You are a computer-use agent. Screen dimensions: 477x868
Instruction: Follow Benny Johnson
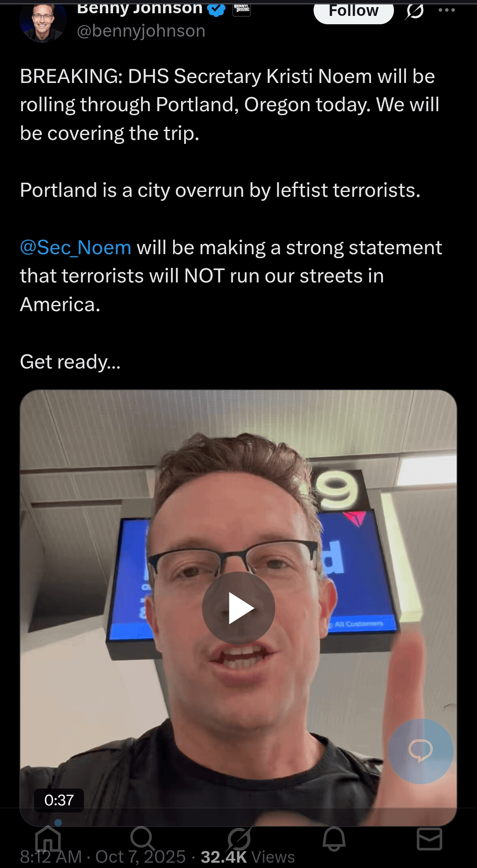click(x=353, y=11)
